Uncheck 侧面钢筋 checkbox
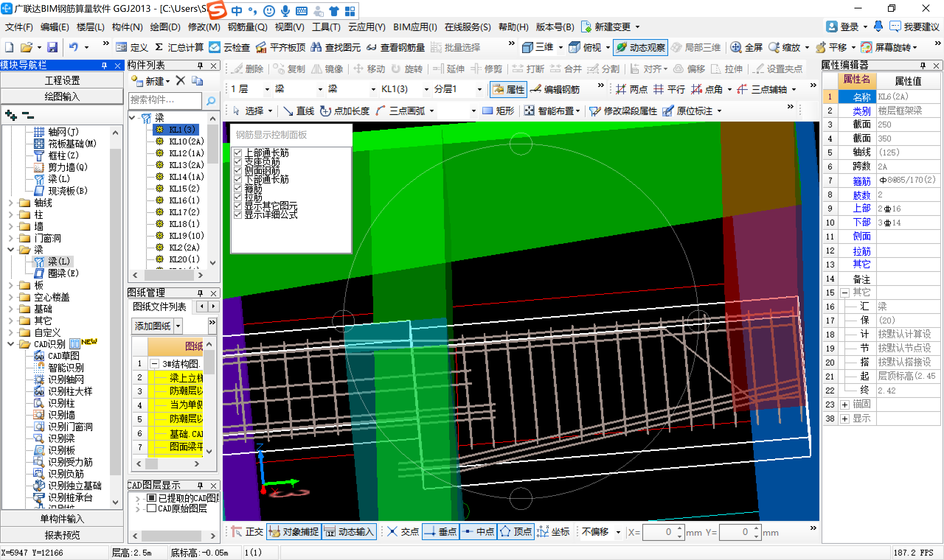Image resolution: width=944 pixels, height=560 pixels. point(237,170)
